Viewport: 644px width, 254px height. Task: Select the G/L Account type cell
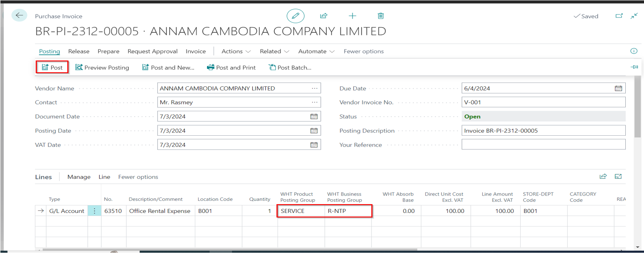tap(66, 211)
